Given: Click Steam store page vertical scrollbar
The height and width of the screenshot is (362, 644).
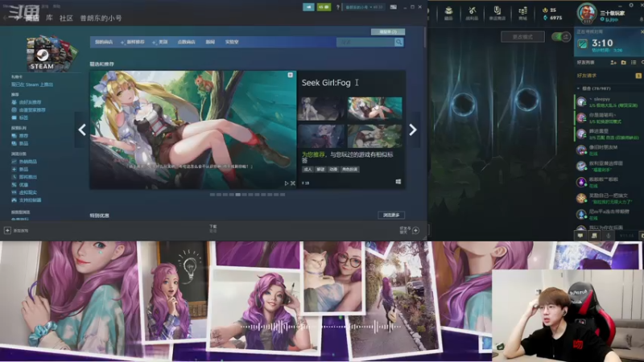Looking at the screenshot, I should coord(425,37).
